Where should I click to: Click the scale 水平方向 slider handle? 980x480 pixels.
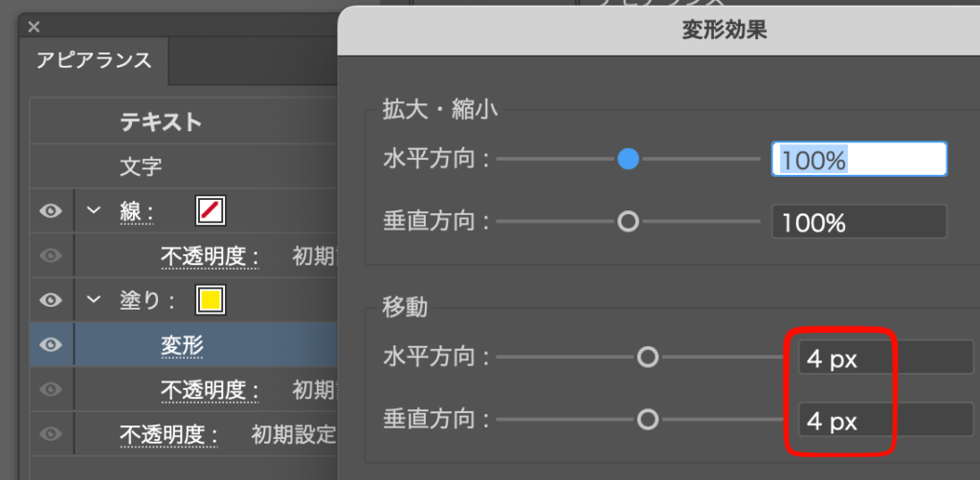628,159
